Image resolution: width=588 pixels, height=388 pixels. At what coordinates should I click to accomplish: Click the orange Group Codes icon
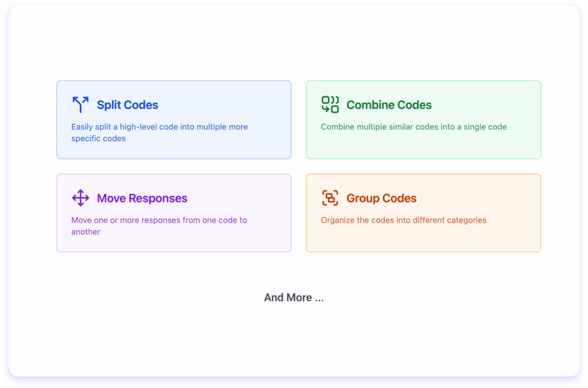tap(330, 198)
